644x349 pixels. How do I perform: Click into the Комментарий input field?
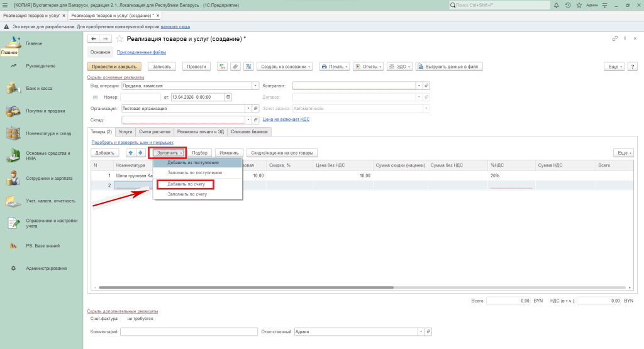coord(189,331)
